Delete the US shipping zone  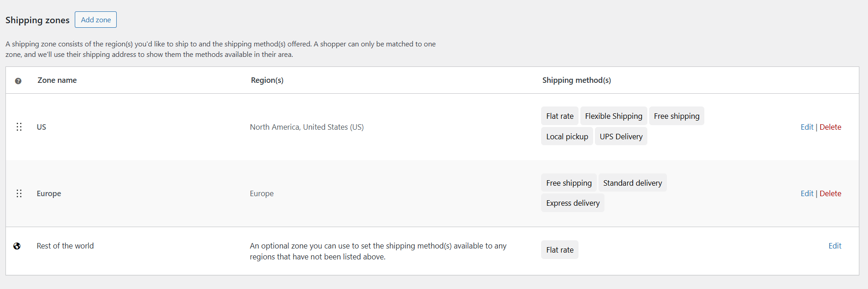coord(830,127)
